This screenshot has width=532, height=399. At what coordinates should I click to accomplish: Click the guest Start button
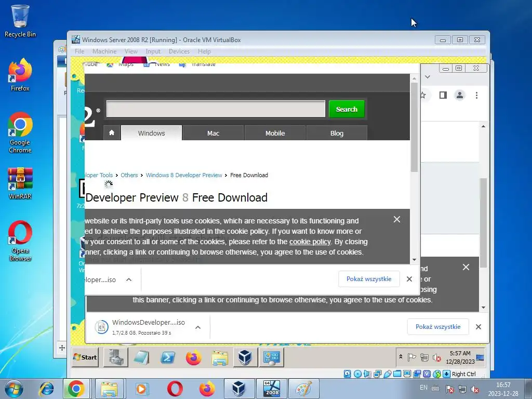click(x=85, y=357)
